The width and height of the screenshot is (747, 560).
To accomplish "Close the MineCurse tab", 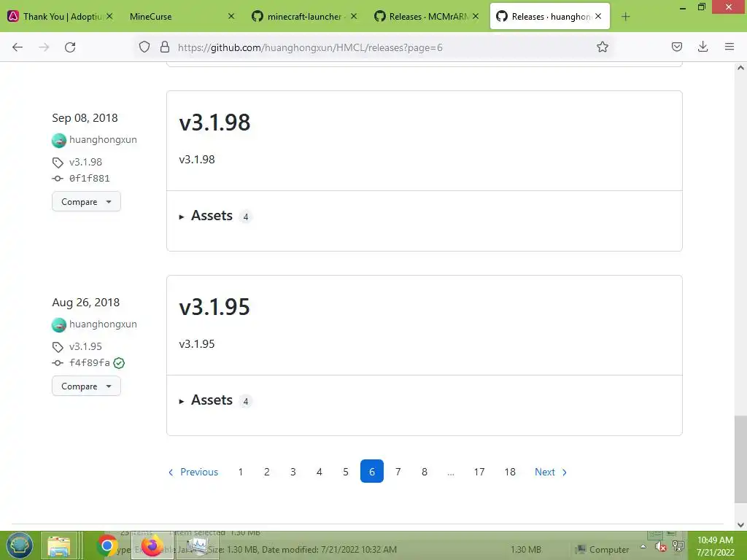I will [231, 16].
